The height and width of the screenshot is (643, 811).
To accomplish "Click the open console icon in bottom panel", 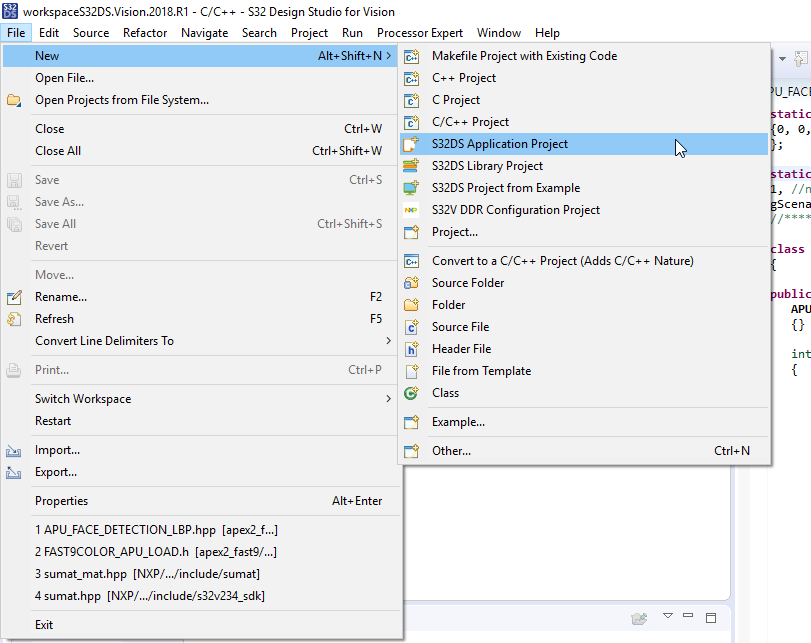I will 639,618.
